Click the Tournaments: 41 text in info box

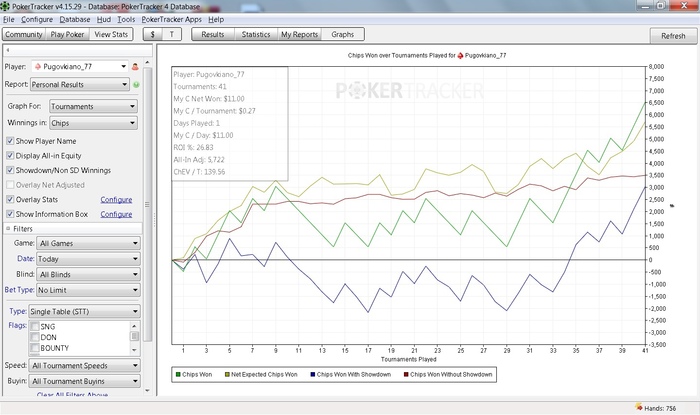[x=200, y=87]
